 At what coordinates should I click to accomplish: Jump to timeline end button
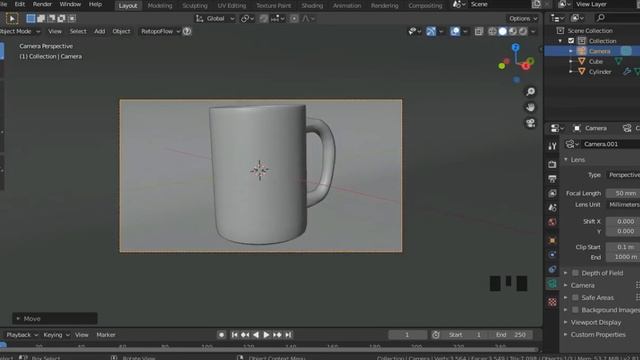point(288,335)
